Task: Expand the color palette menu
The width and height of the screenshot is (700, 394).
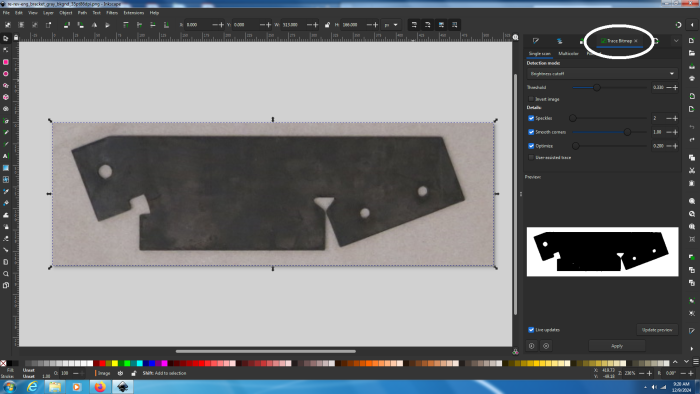Action: point(696,362)
